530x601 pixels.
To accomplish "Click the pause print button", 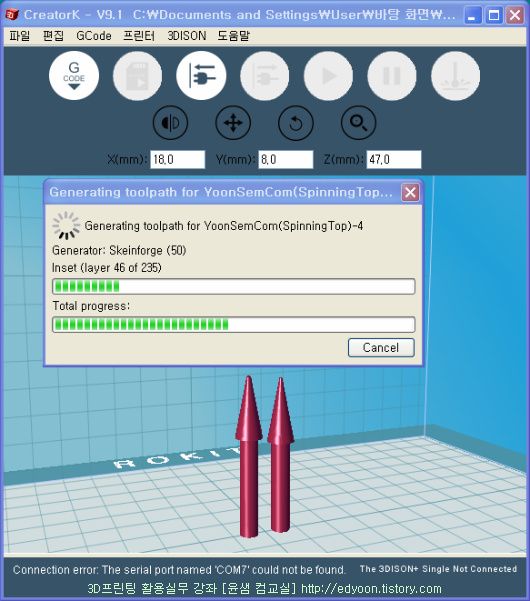I will pyautogui.click(x=392, y=76).
